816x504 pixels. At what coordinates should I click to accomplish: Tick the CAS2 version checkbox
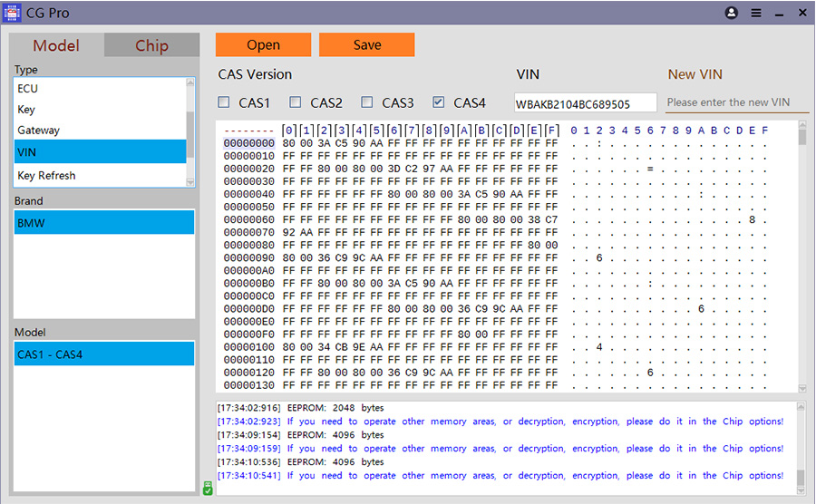[296, 102]
